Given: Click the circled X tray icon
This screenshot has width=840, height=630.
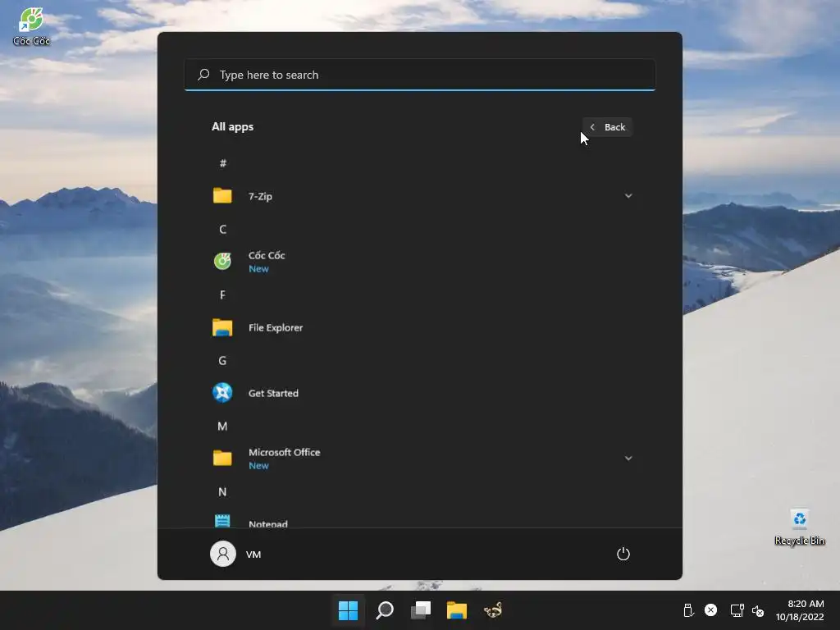Looking at the screenshot, I should 711,609.
